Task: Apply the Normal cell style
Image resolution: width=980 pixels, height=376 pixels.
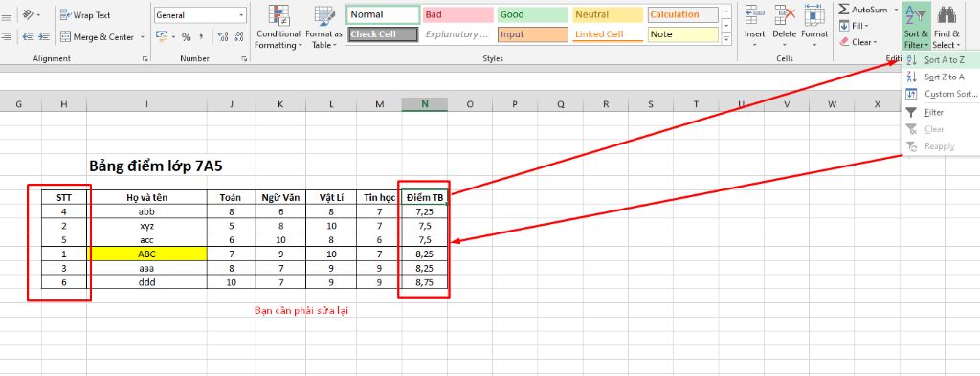Action: click(383, 14)
